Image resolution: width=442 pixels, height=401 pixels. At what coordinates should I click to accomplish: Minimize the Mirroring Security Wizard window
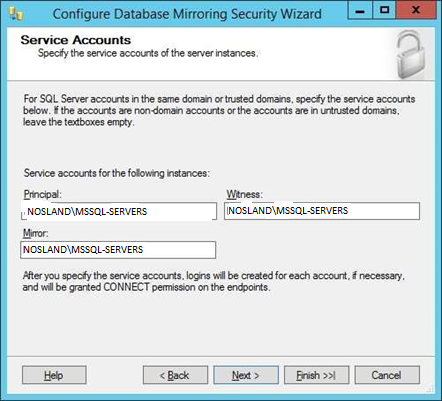(360, 11)
